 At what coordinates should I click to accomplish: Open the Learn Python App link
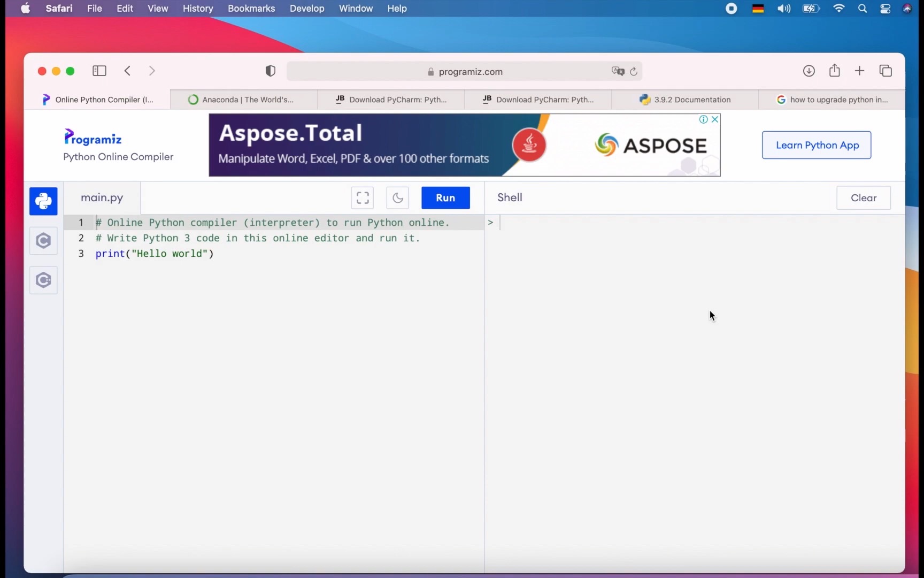click(817, 145)
